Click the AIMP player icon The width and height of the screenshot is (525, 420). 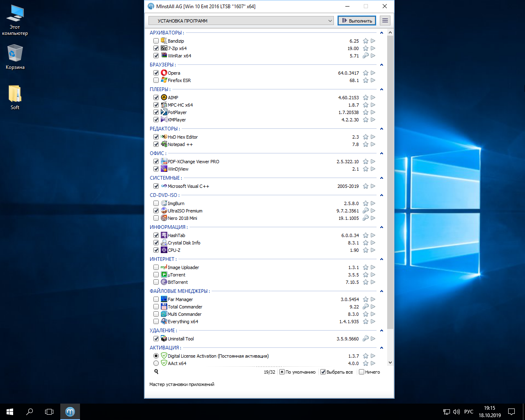tap(164, 97)
